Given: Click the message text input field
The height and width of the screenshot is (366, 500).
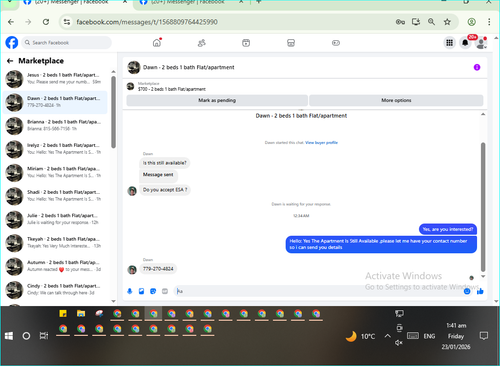Looking at the screenshot, I should [x=317, y=291].
